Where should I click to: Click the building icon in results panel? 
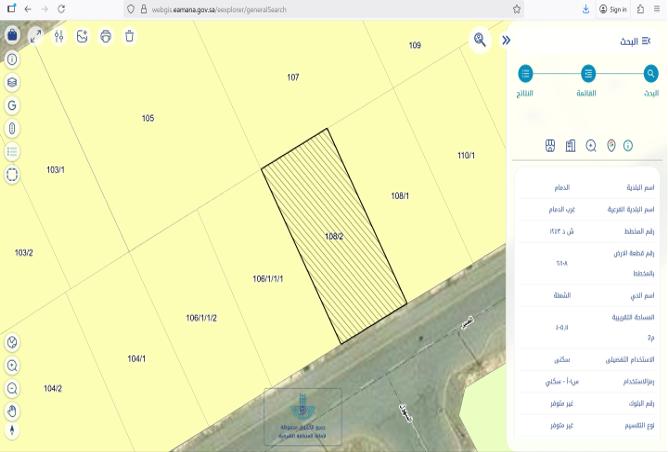570,146
